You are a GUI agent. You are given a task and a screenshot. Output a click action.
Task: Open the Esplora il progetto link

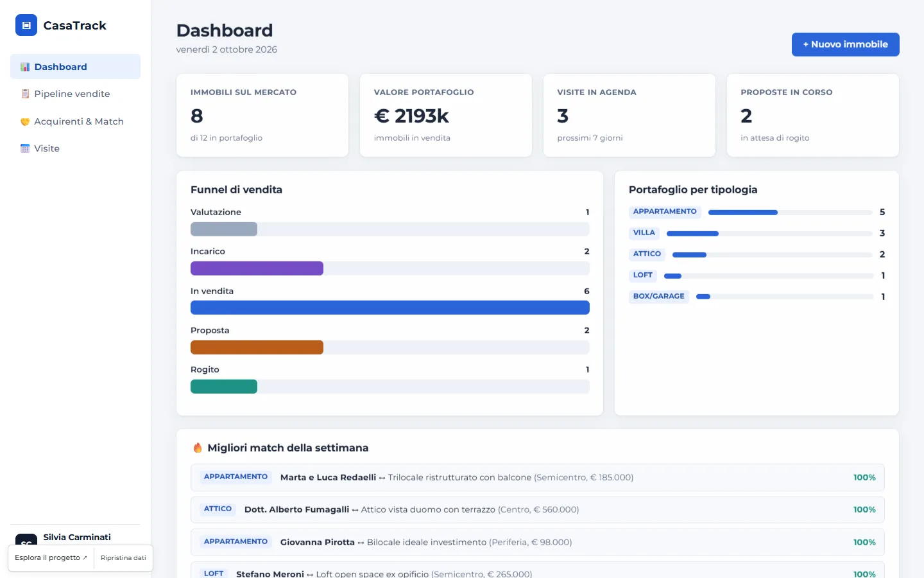(x=51, y=557)
